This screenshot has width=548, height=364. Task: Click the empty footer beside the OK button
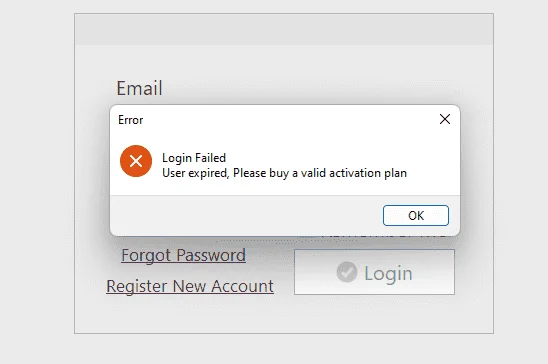[245, 216]
